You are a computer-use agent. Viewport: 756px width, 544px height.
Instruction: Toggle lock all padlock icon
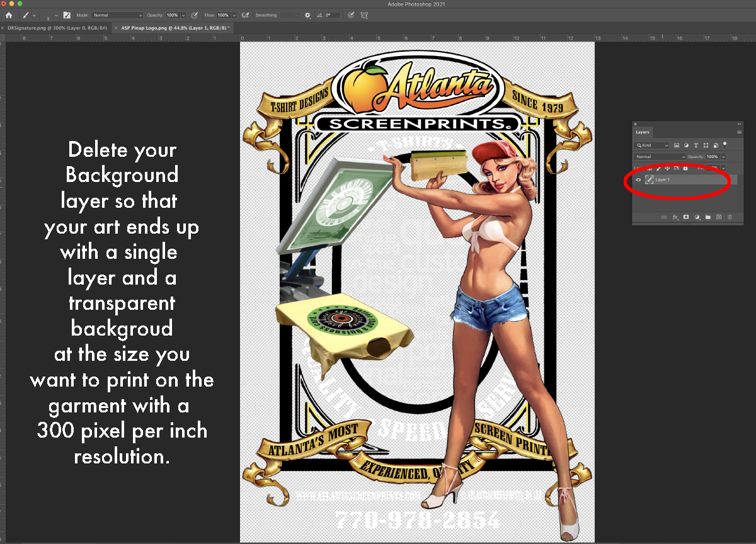685,168
